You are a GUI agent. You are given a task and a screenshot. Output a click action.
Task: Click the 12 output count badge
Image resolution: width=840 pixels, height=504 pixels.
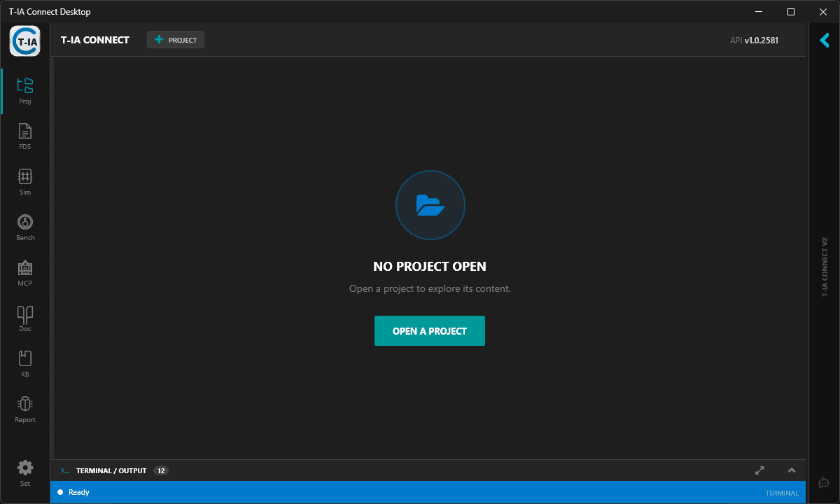pos(161,470)
